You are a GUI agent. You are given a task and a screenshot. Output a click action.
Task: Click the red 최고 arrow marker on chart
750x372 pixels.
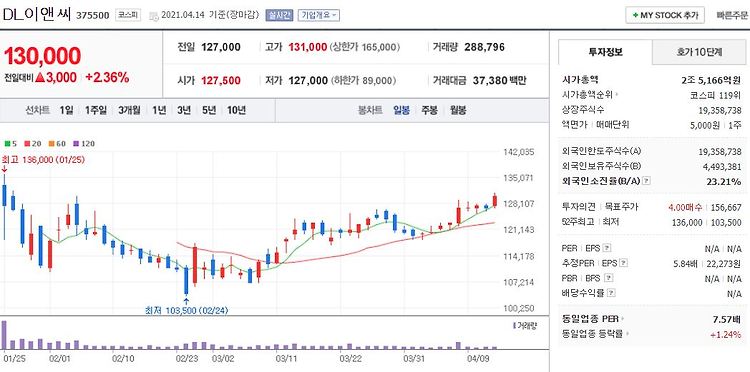pyautogui.click(x=4, y=169)
